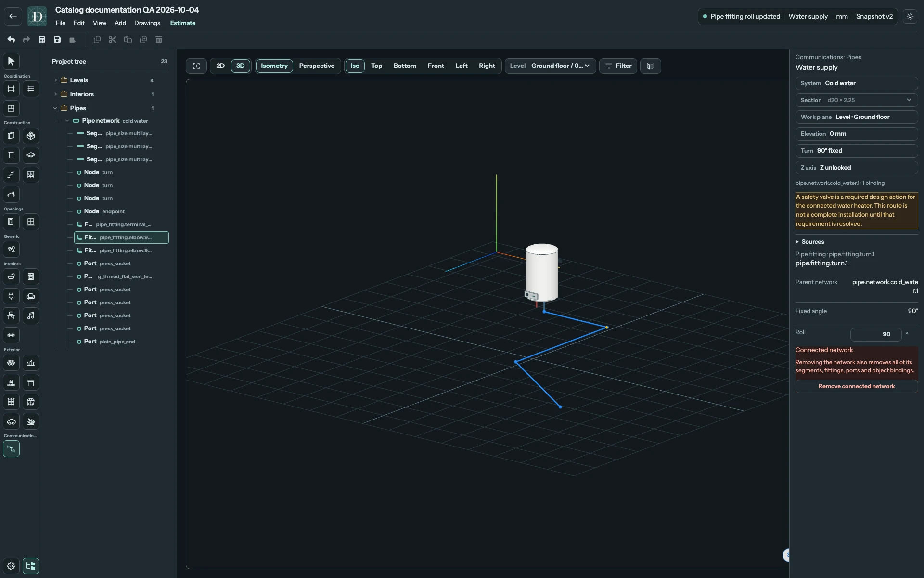Select the electrical plug interior tool
The width and height of the screenshot is (924, 578).
coord(11,296)
